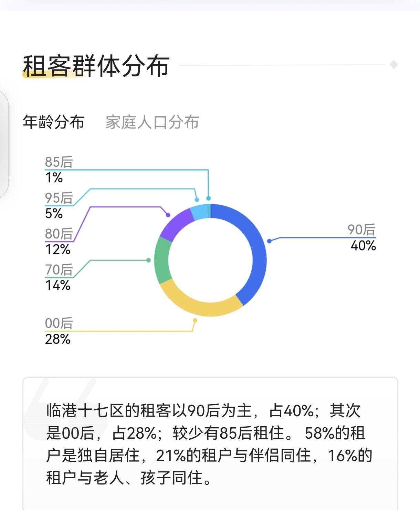Click the 00后 leader line dot marker

(x=195, y=320)
